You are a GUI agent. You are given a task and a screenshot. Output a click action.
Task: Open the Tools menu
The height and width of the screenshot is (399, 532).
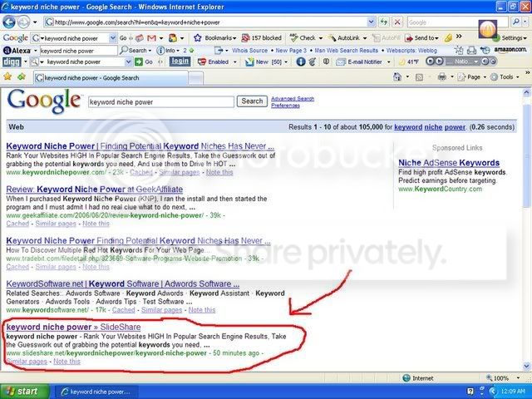click(x=505, y=77)
